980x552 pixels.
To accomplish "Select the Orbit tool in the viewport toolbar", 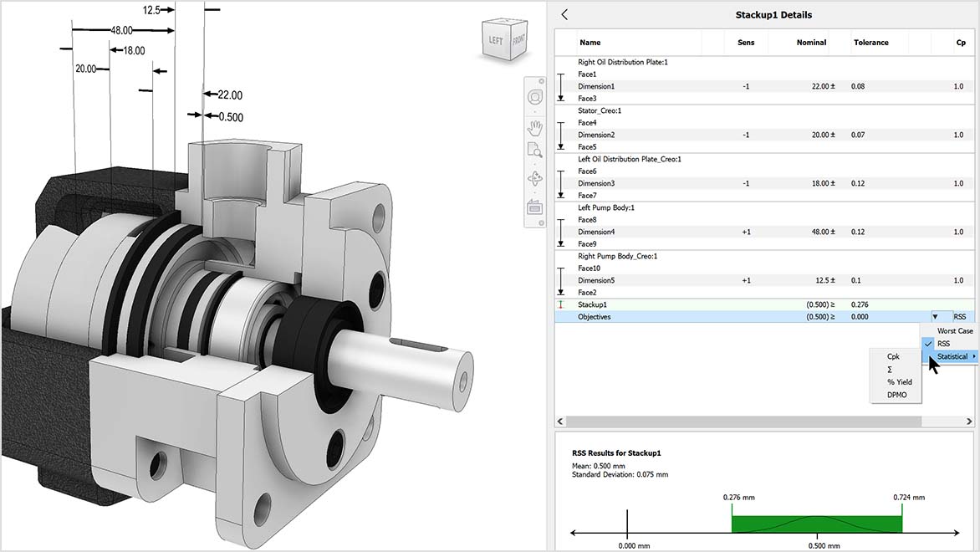I will [534, 96].
